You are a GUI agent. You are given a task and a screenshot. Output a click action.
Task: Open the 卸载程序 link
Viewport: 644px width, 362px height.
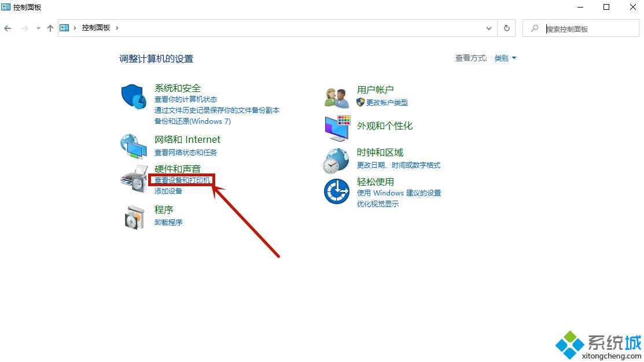pyautogui.click(x=168, y=222)
